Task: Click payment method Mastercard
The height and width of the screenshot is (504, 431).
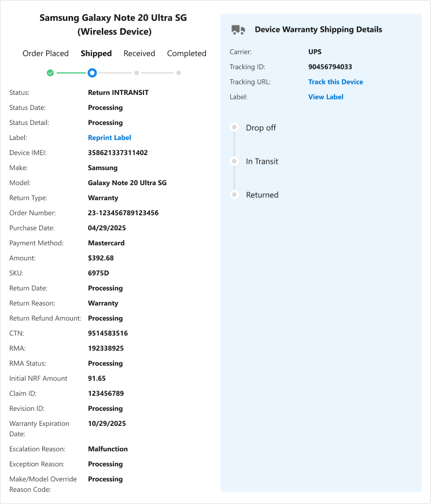Action: coord(106,243)
